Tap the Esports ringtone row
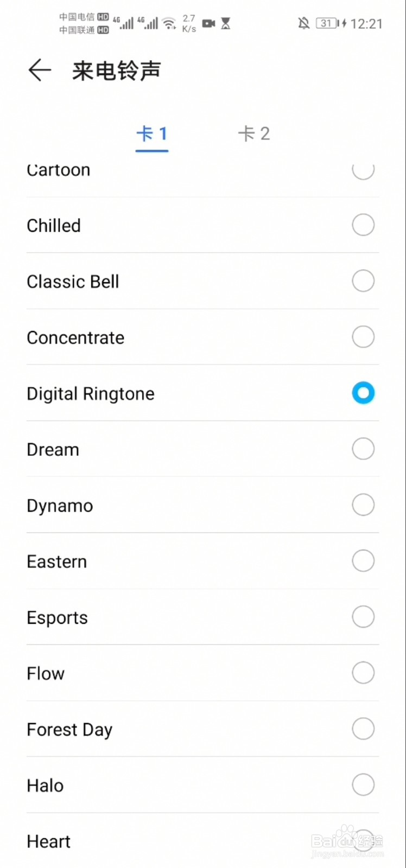The image size is (406, 868). 202,617
